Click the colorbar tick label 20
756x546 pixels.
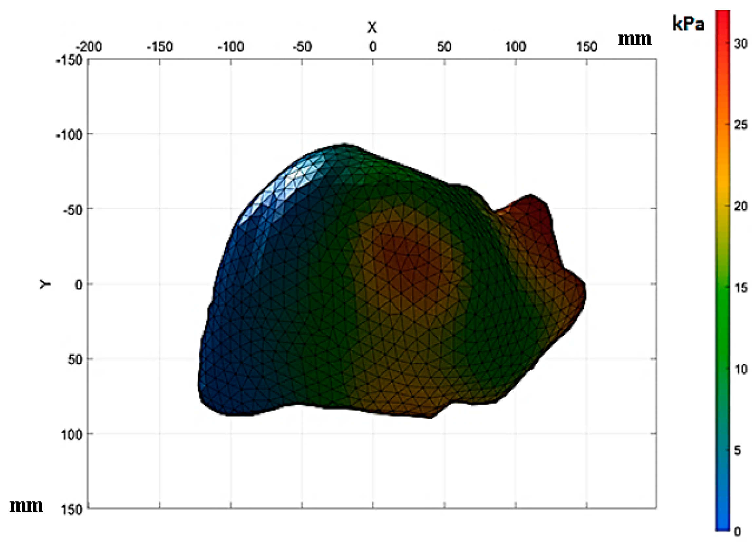[741, 206]
